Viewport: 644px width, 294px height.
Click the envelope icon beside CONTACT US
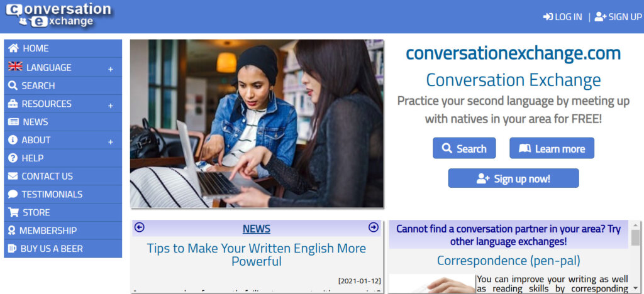[x=13, y=176]
